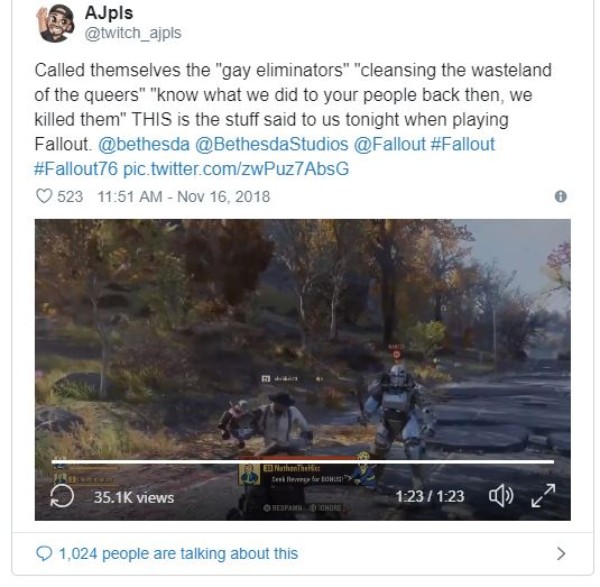This screenshot has width=600, height=587.
Task: Open pic.twitter.com/zwPuz7AbsG link
Action: point(236,169)
